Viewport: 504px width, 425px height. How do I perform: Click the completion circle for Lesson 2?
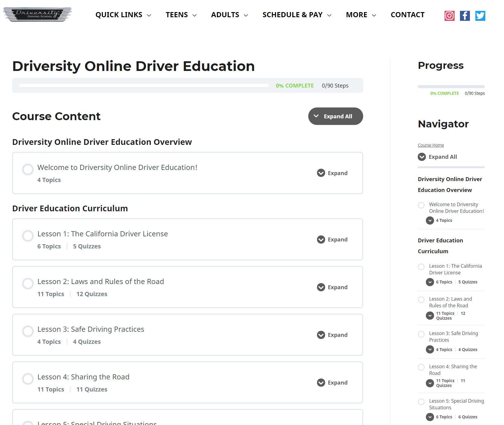tap(28, 283)
